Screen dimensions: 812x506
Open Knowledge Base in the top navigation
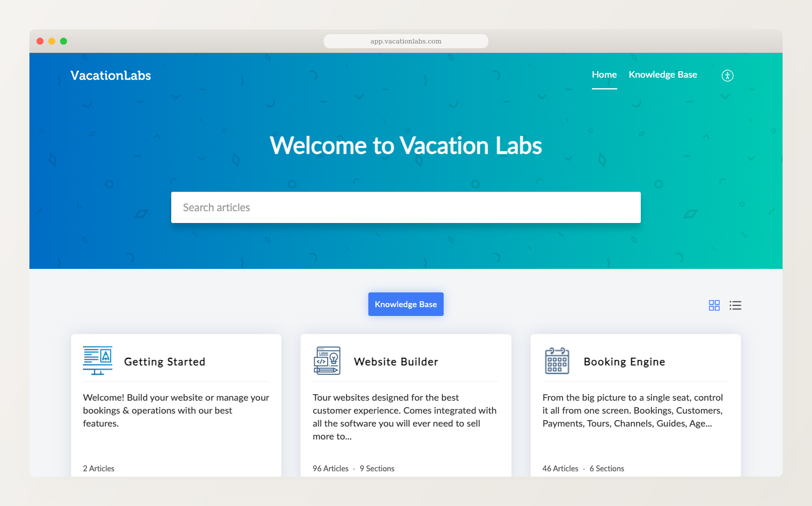(x=663, y=75)
